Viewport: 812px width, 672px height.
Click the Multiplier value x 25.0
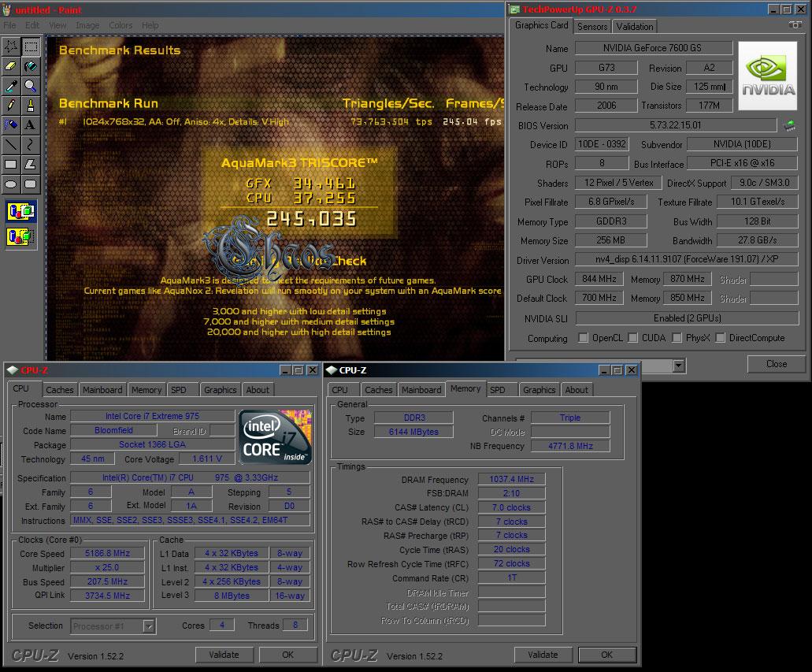(x=108, y=567)
